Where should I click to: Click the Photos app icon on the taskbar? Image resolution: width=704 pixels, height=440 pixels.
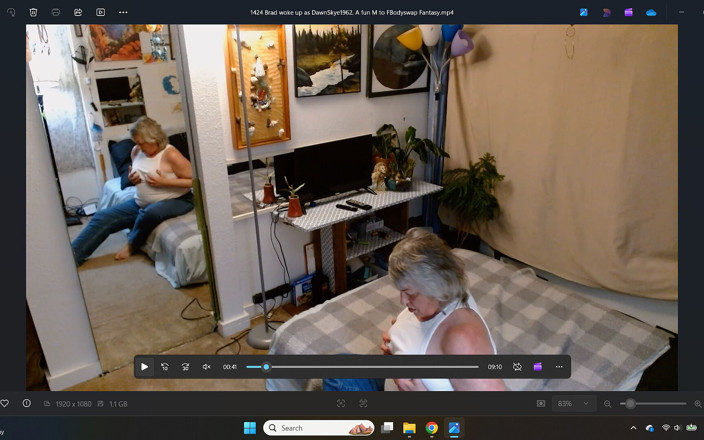[x=454, y=428]
